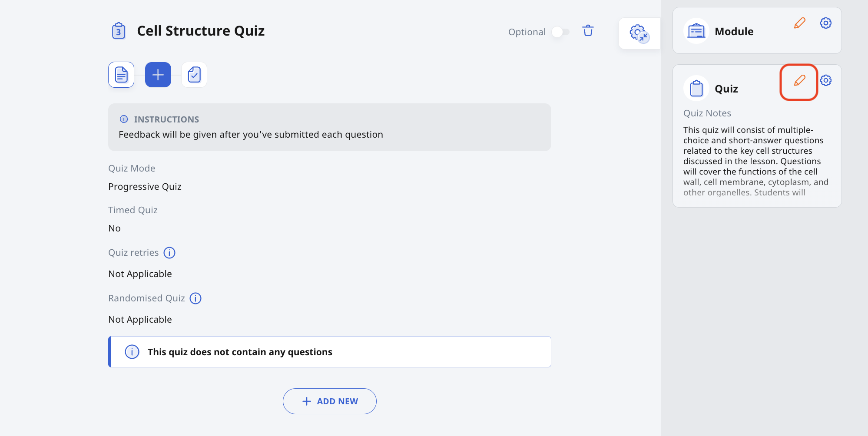
Task: Click the trash icon to delete the quiz
Action: pyautogui.click(x=588, y=31)
